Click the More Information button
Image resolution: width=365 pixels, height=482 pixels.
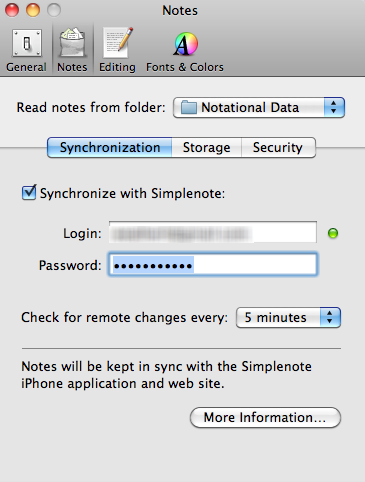265,417
